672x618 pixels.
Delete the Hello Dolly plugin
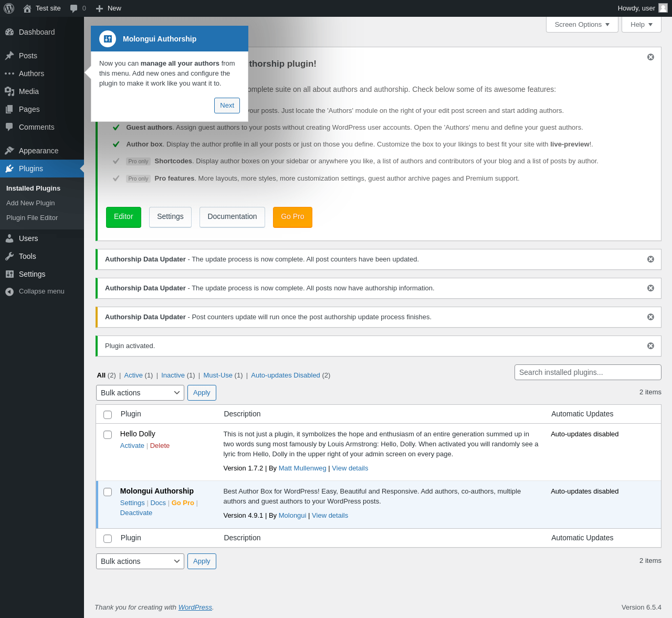[x=160, y=446]
